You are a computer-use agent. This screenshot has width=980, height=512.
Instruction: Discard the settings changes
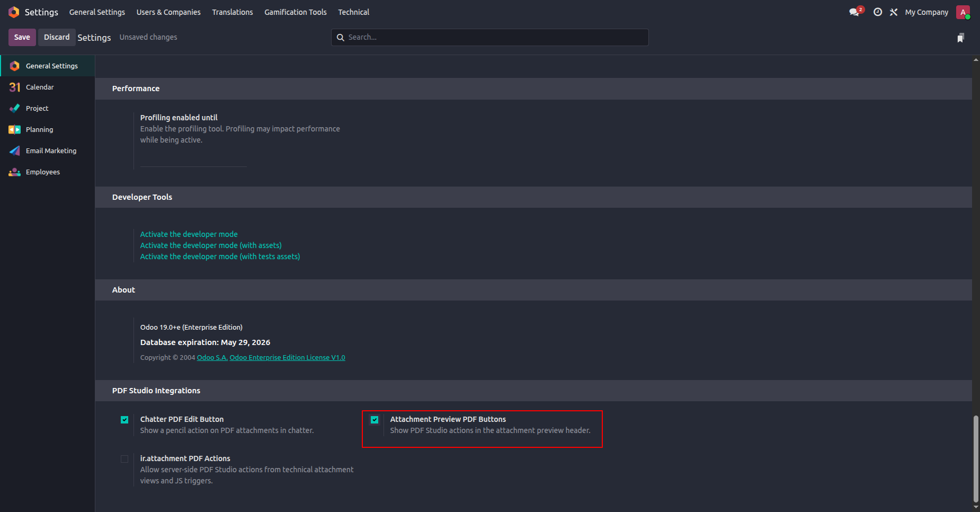(x=57, y=37)
